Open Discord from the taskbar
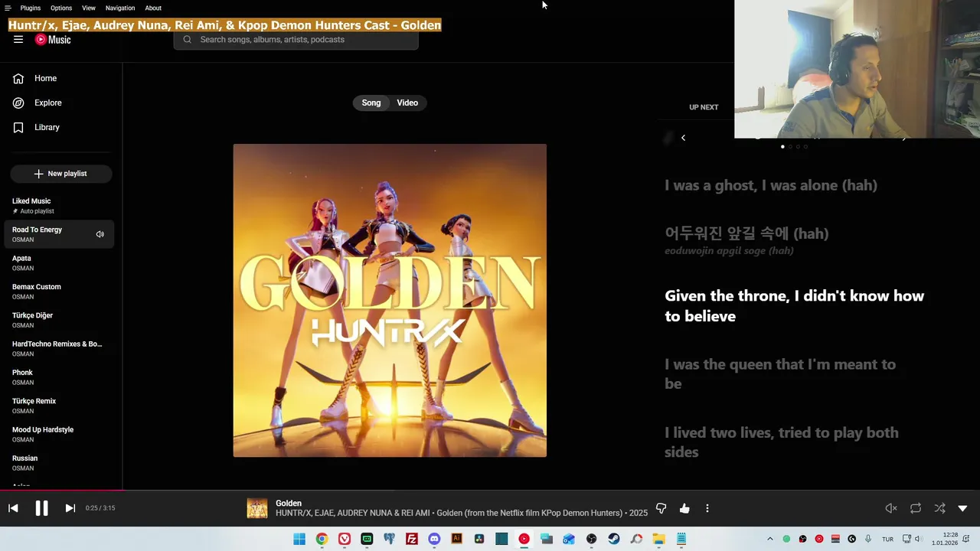This screenshot has width=980, height=551. point(434,539)
